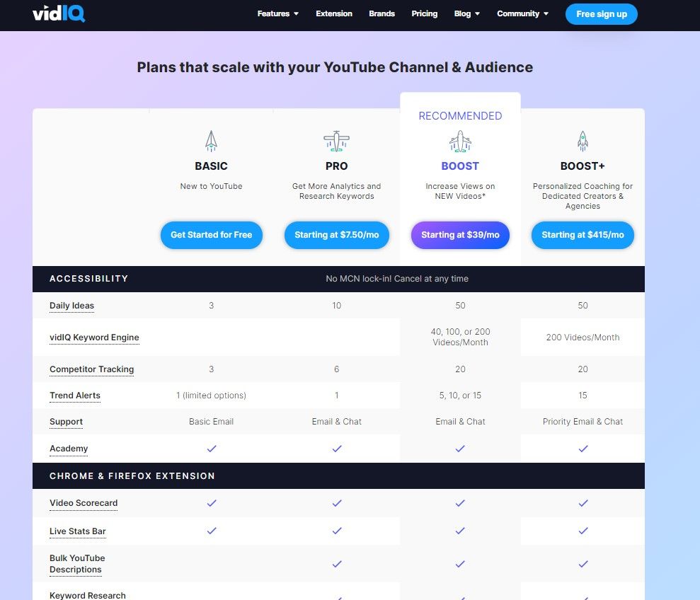
Task: Click '40, 100, or 200 Videos/Month' cell
Action: click(x=460, y=337)
